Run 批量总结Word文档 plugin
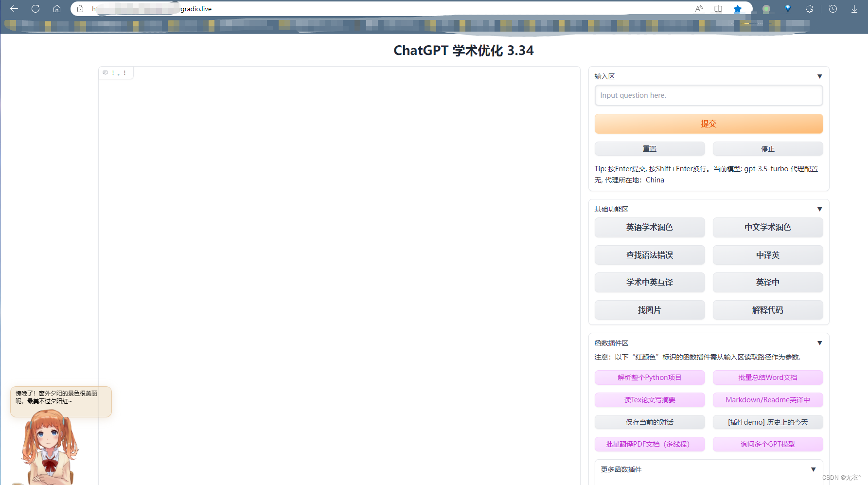Viewport: 868px width, 485px height. click(x=768, y=377)
